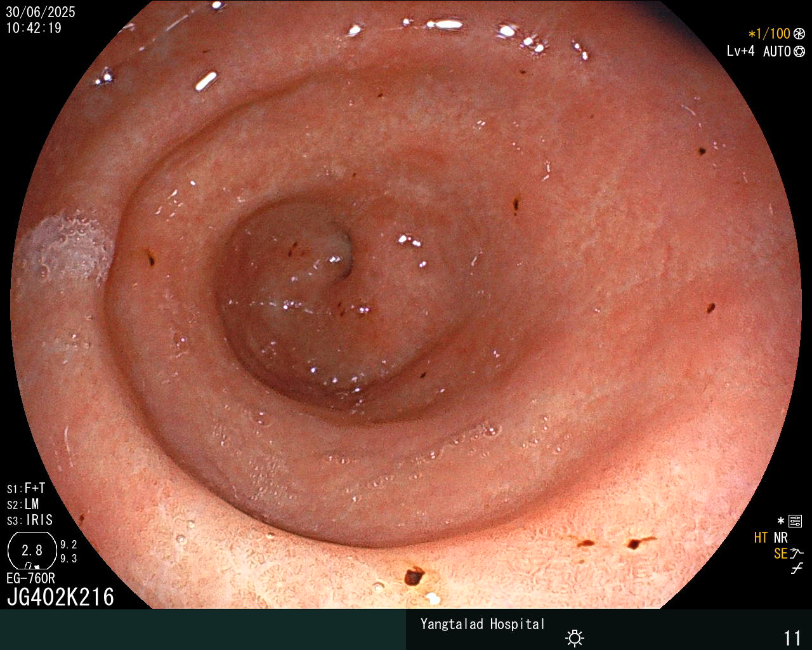Image resolution: width=812 pixels, height=650 pixels.
Task: Click the endoscopic image of the pylorus
Action: pos(406,305)
